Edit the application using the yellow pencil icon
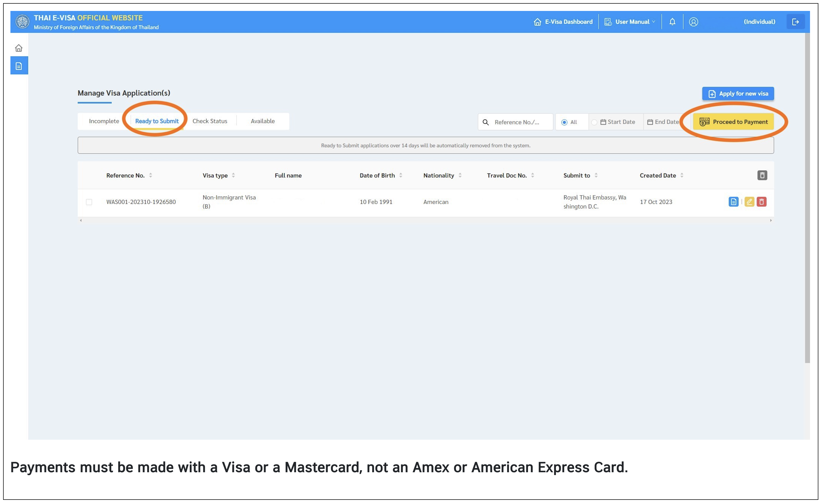This screenshot has width=822, height=504. (x=750, y=202)
